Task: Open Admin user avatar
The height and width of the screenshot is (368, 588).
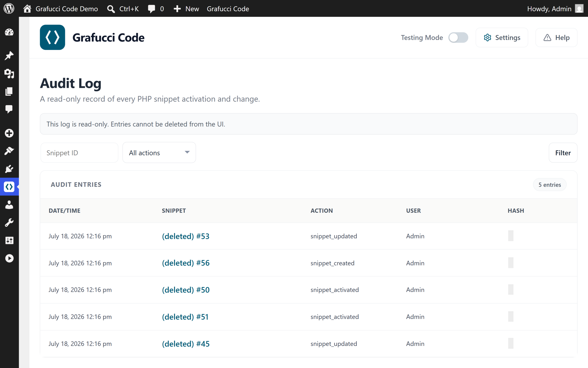Action: (x=579, y=9)
